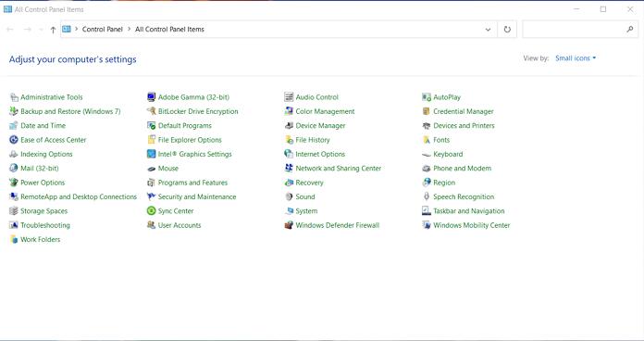The image size is (644, 341).
Task: Open the Power Options icon
Action: pos(14,183)
